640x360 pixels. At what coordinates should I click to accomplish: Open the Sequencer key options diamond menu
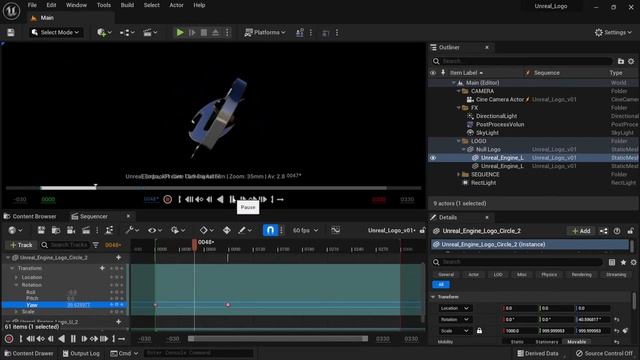click(x=207, y=231)
